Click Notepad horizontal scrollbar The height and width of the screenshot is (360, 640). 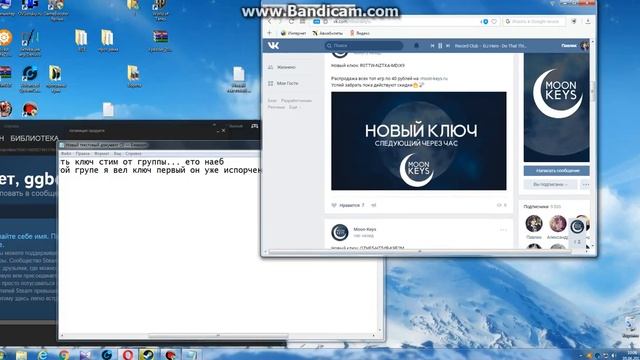point(218,336)
